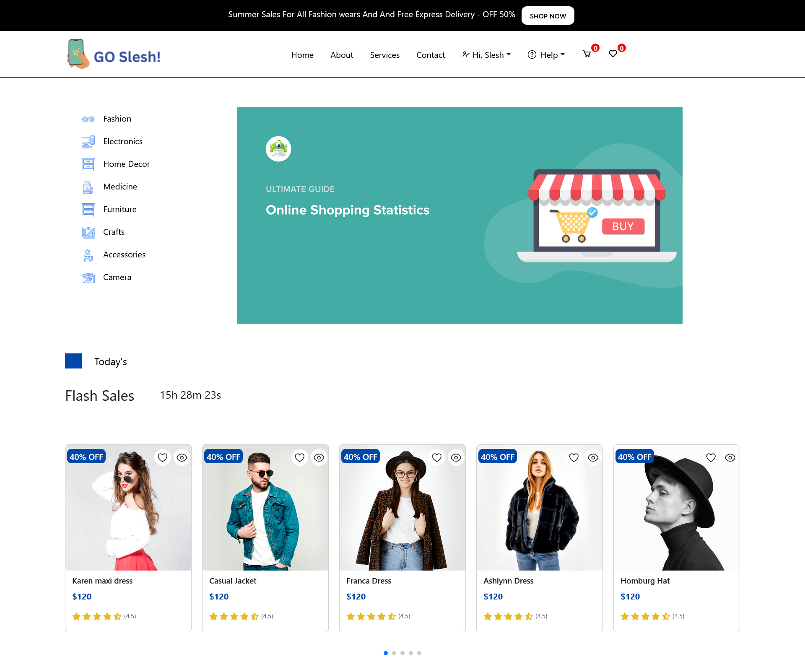805x672 pixels.
Task: Go to the About page
Action: click(x=342, y=55)
